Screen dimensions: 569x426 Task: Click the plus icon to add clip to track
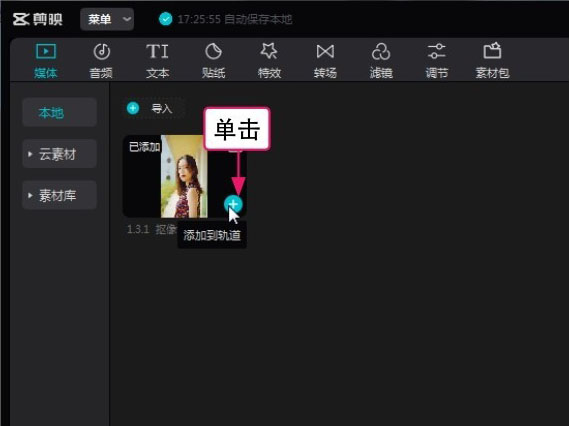click(233, 204)
